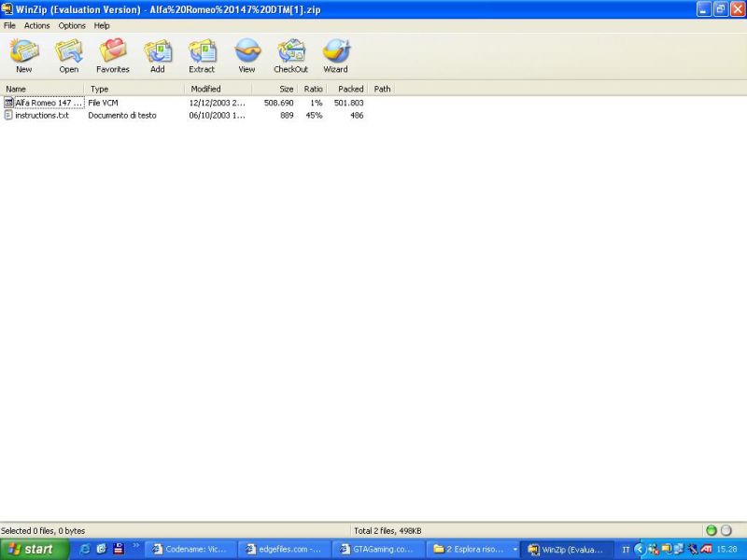The height and width of the screenshot is (560, 747).
Task: Click 'Selected 0 files, 0 bytes' status text
Action: point(43,530)
